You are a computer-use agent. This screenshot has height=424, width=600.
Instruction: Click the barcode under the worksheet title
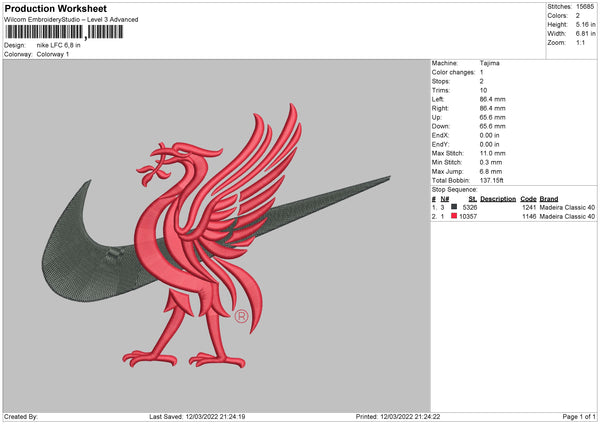point(64,32)
